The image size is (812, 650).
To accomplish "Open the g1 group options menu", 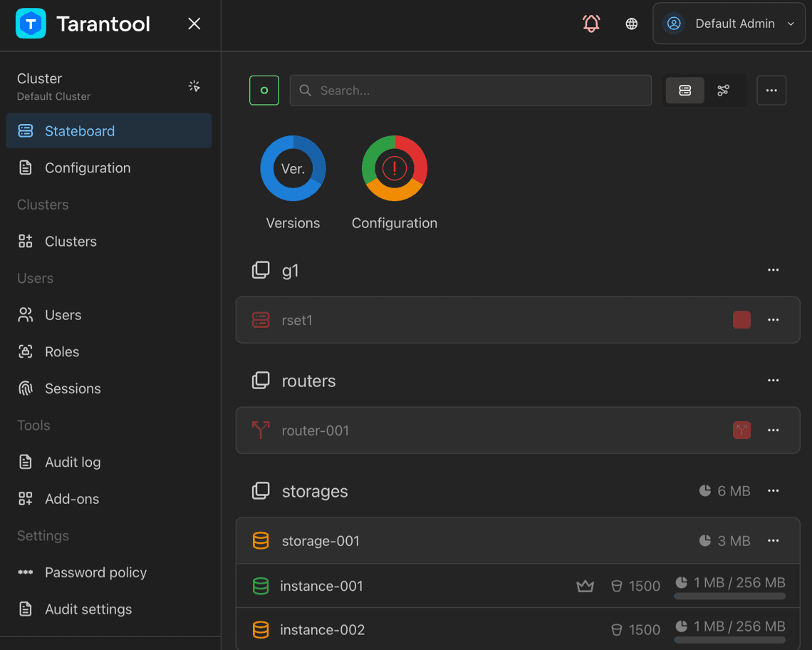I will pos(773,270).
